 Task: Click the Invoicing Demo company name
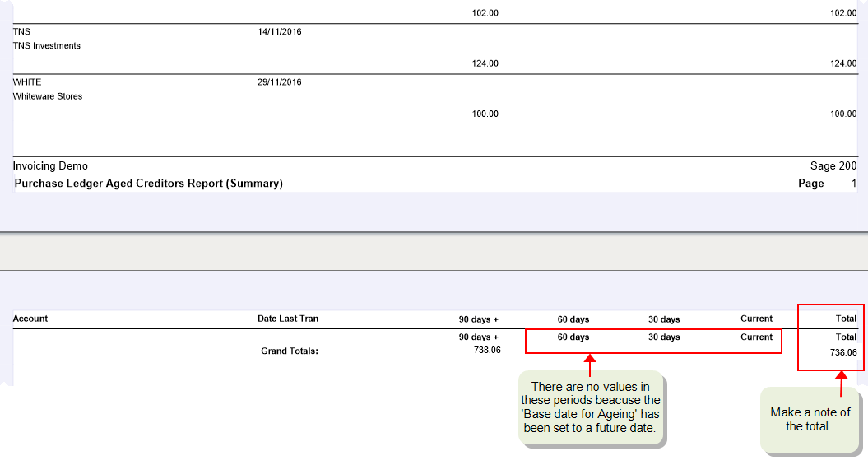click(50, 166)
